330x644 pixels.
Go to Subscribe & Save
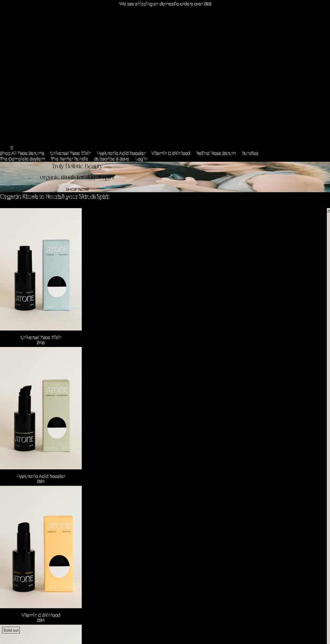click(x=112, y=159)
